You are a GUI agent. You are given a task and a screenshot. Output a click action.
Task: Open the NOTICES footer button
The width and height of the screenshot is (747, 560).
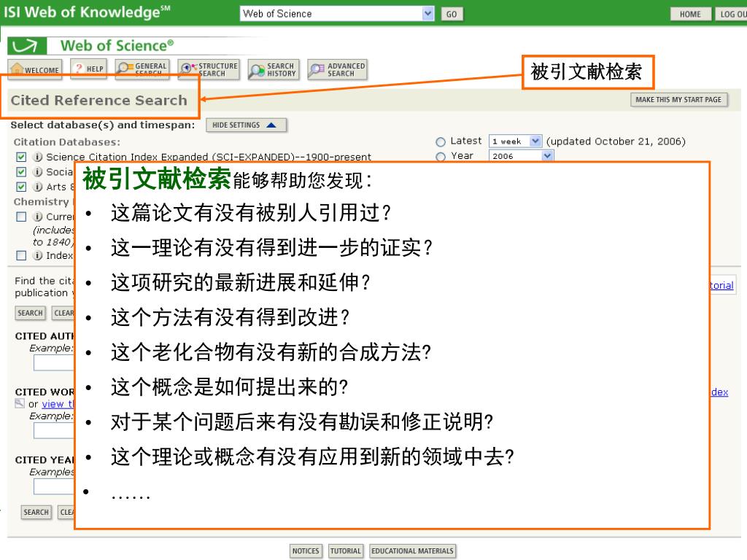point(306,551)
